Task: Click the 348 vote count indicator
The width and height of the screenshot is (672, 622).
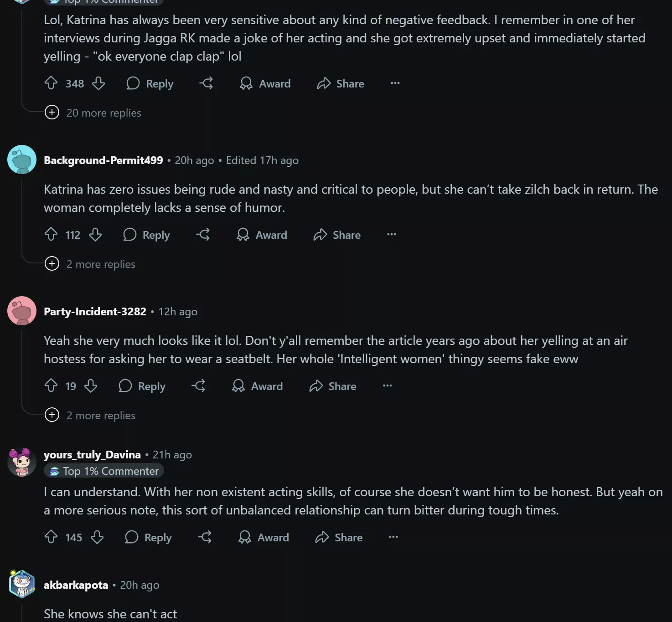Action: pyautogui.click(x=74, y=83)
